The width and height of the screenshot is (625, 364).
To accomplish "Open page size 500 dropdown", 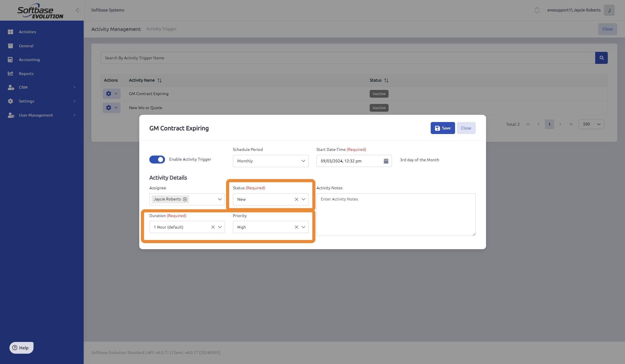I will (591, 124).
